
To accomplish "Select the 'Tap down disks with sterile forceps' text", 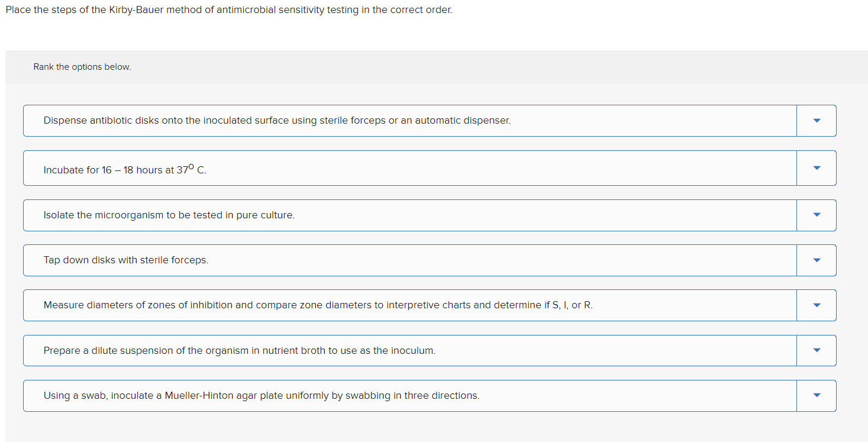I will coord(125,260).
